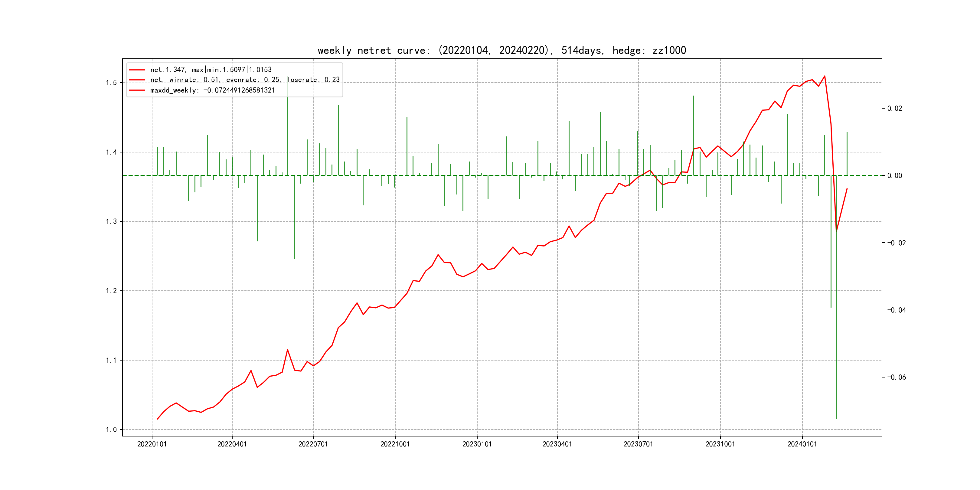Click the x-axis label 20231001
Viewport: 980px width, 490px height.
pyautogui.click(x=720, y=444)
